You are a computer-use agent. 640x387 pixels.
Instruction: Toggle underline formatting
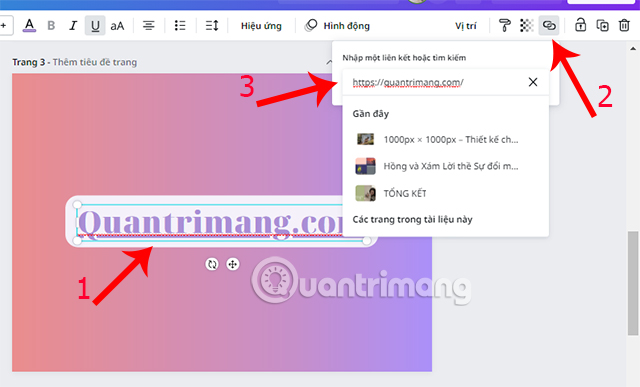[x=95, y=26]
